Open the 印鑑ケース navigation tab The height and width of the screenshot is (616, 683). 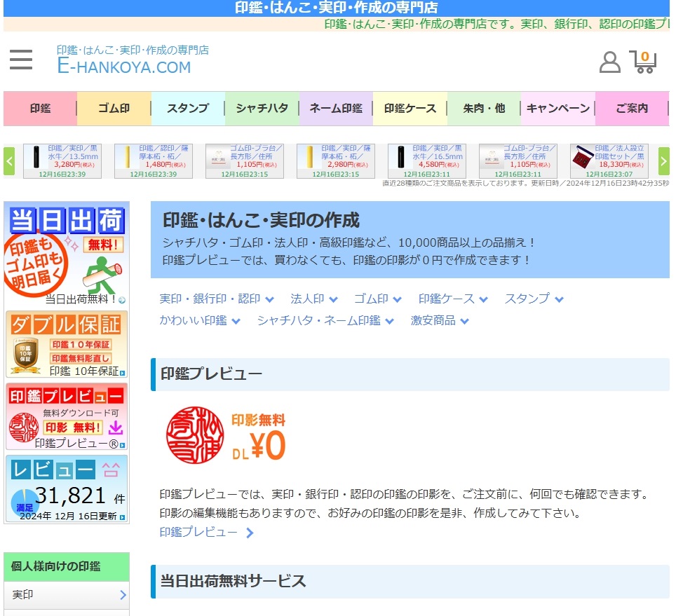coord(410,109)
